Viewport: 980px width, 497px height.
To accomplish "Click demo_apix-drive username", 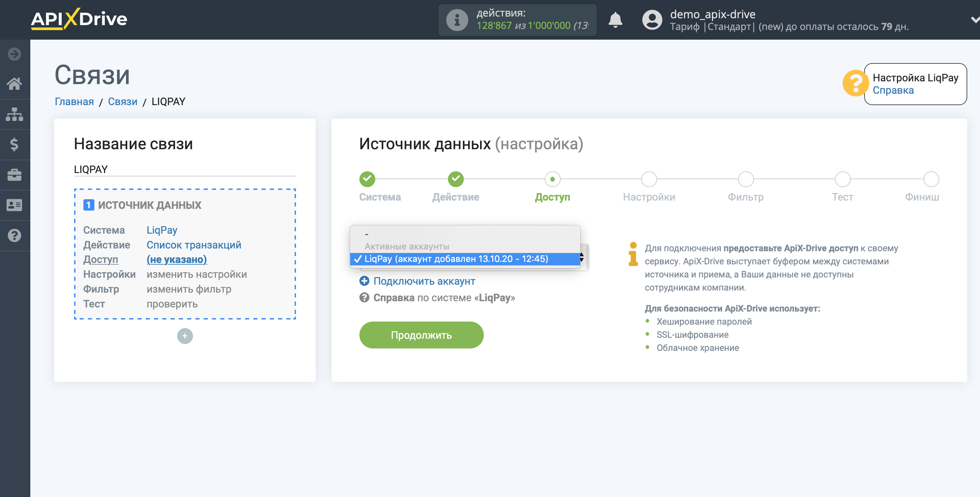I will (713, 14).
